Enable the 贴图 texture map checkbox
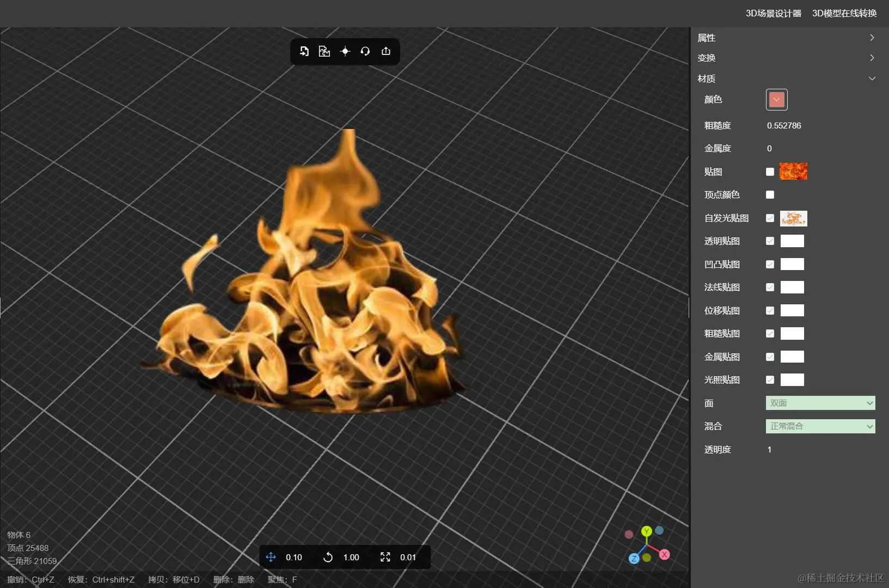 770,171
